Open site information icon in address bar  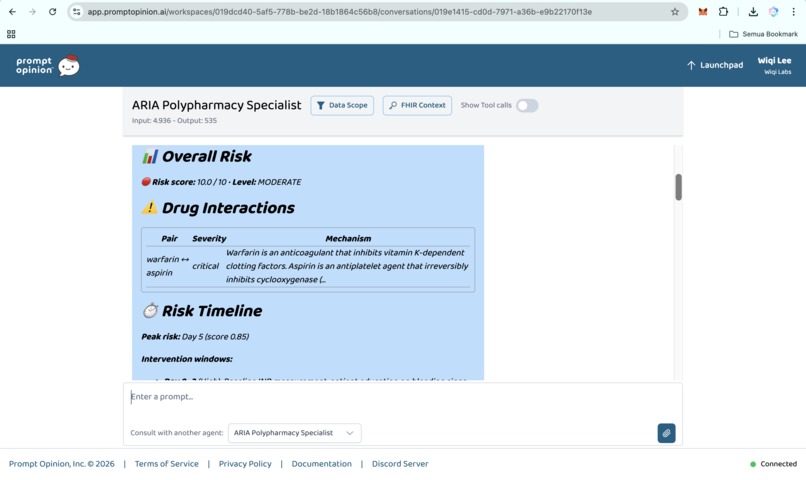click(77, 11)
